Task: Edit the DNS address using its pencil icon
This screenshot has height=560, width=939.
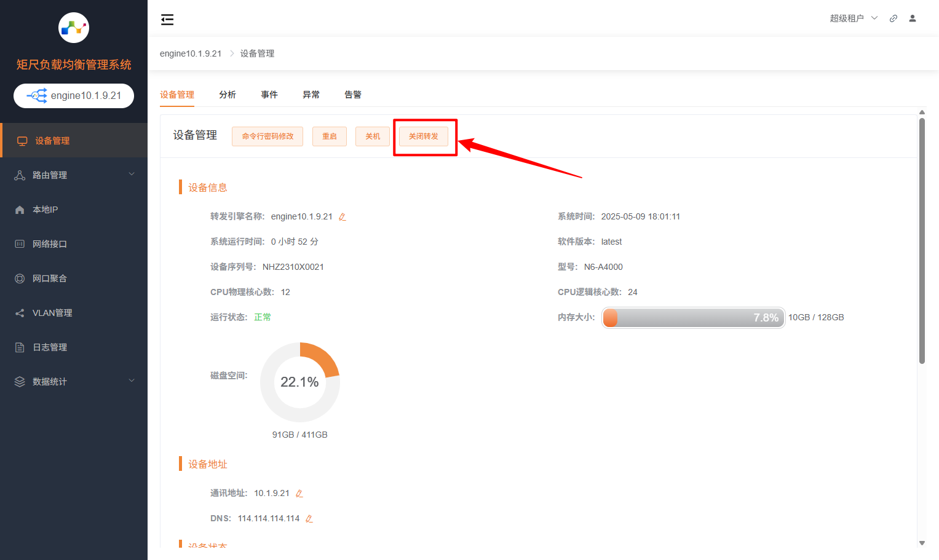Action: (x=309, y=518)
